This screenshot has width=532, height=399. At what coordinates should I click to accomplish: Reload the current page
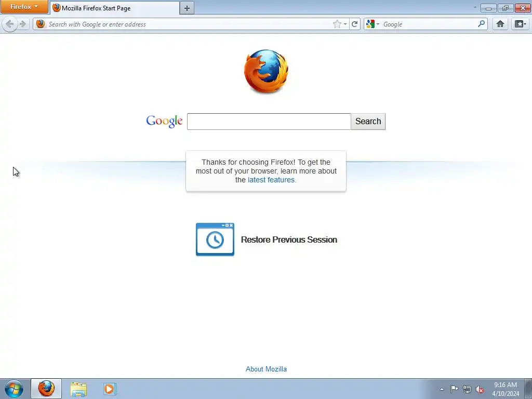point(354,24)
